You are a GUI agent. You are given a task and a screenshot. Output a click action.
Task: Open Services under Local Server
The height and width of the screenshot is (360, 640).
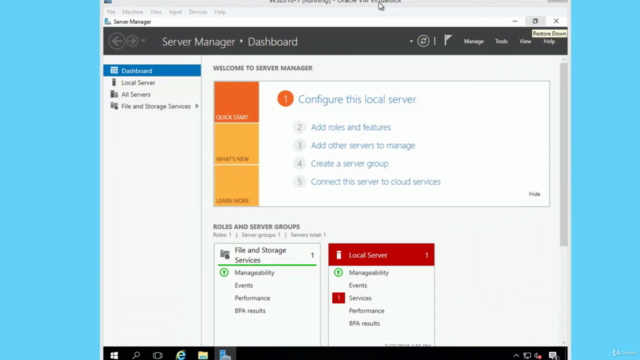tap(360, 298)
